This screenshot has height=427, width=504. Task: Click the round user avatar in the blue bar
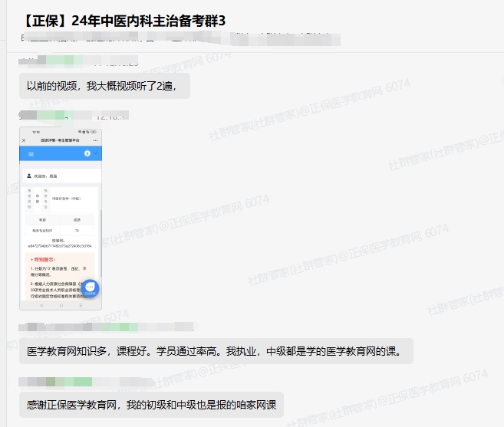pos(87,154)
